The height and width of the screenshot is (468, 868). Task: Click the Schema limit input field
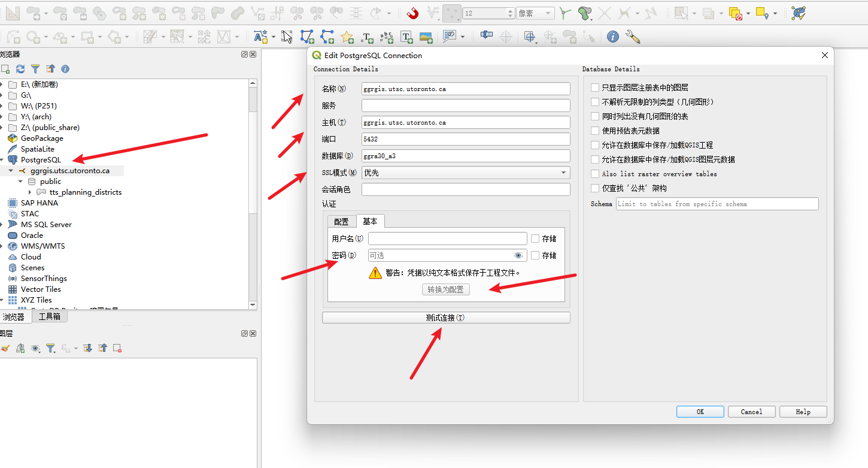coord(717,204)
